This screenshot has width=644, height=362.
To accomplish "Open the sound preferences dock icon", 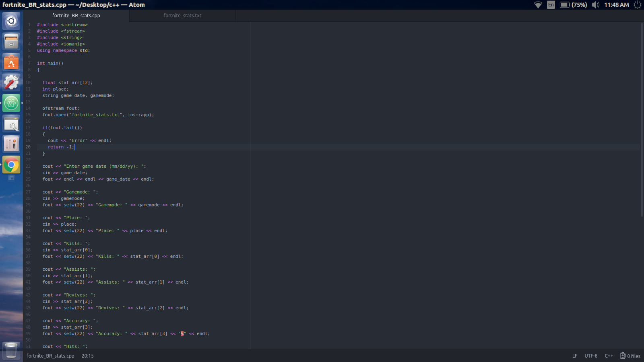I will point(11,144).
